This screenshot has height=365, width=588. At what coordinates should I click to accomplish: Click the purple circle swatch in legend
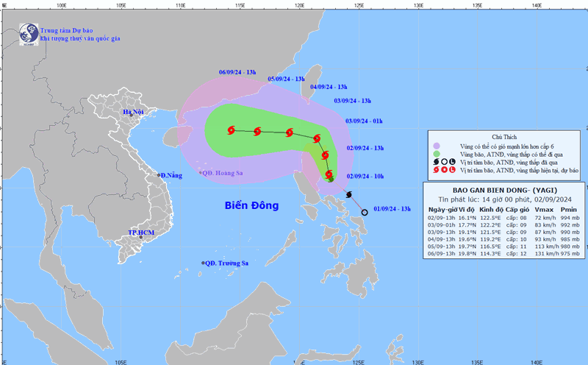pos(435,145)
